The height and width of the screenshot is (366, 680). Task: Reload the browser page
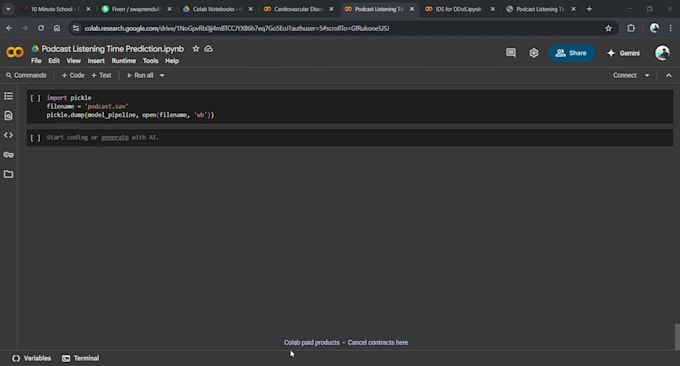[x=41, y=28]
